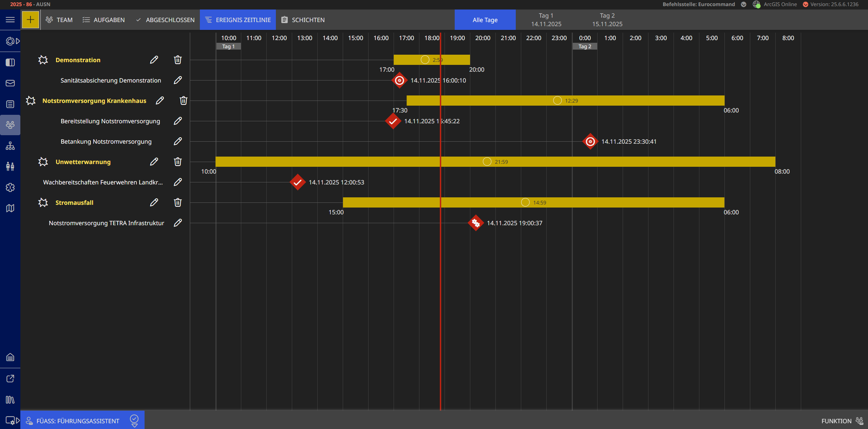Viewport: 868px width, 429px height.
Task: Open the hamburger menu
Action: tap(10, 20)
